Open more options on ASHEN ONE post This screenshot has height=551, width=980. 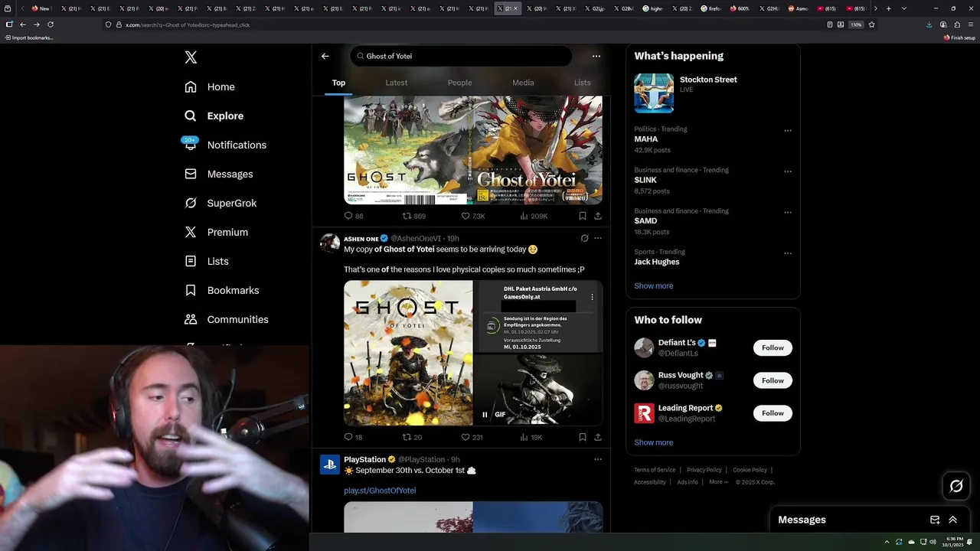pyautogui.click(x=598, y=239)
